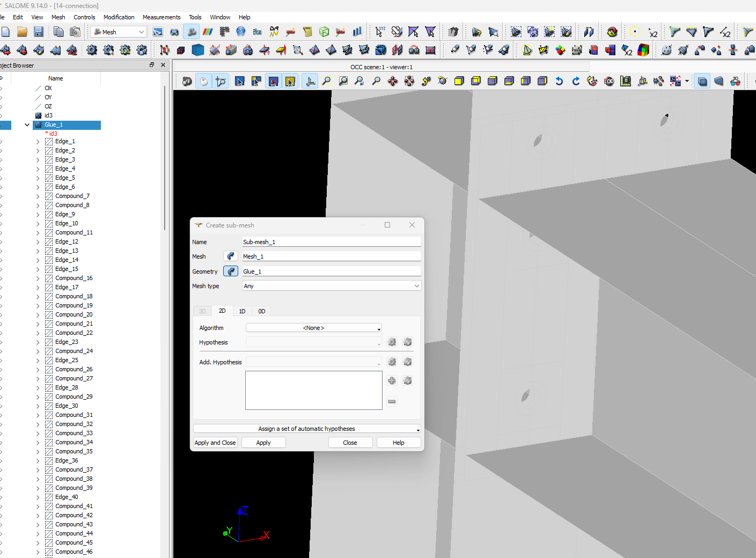Click the Apply and Close button
Viewport: 756px width, 558px height.
tap(215, 443)
